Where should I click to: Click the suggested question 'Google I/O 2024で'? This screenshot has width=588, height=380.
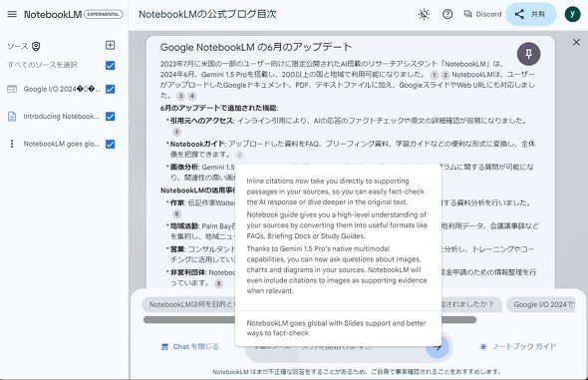coord(541,304)
